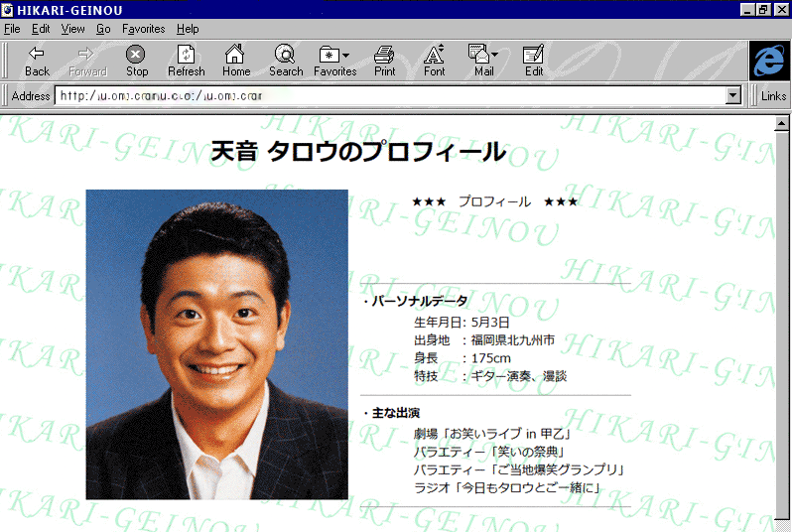Open the address bar dropdown arrow
792x532 pixels.
(x=733, y=96)
